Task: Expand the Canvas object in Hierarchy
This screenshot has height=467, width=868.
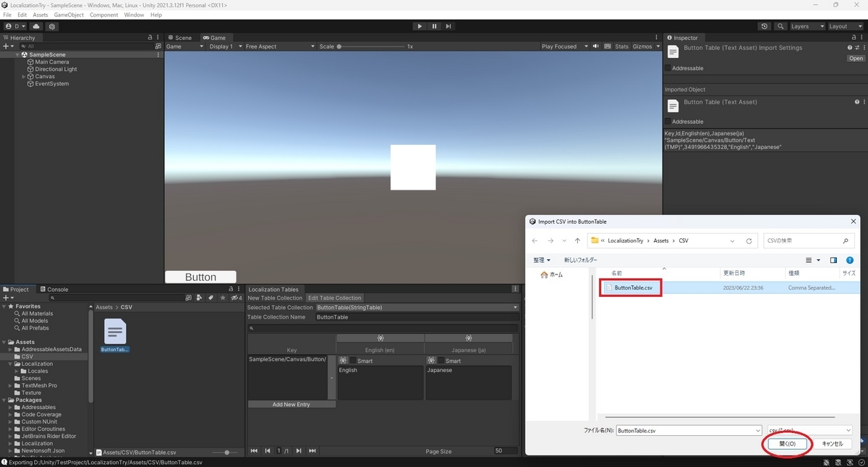Action: click(23, 76)
